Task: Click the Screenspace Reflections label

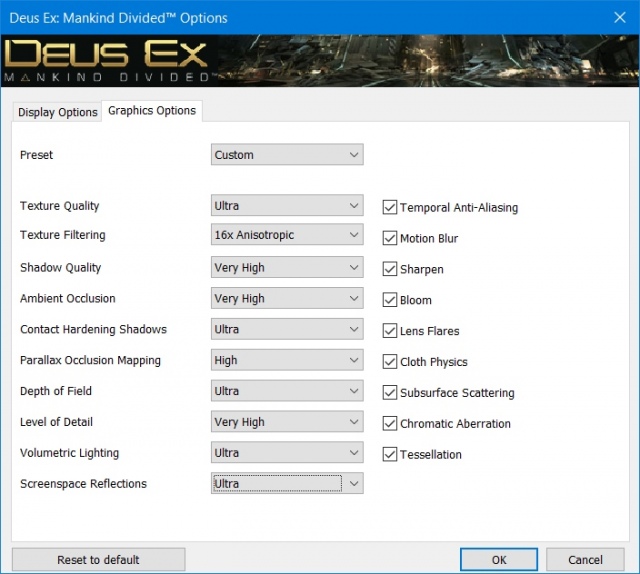Action: (x=83, y=484)
